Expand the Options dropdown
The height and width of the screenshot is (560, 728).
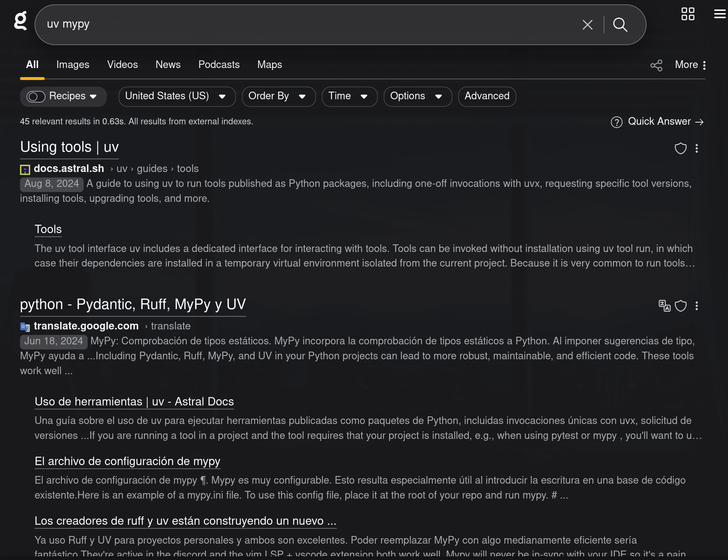pyautogui.click(x=417, y=96)
